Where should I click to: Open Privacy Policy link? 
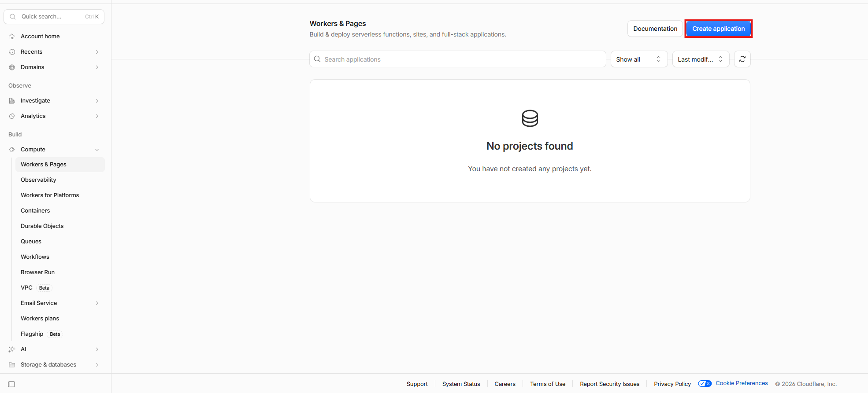(x=672, y=384)
